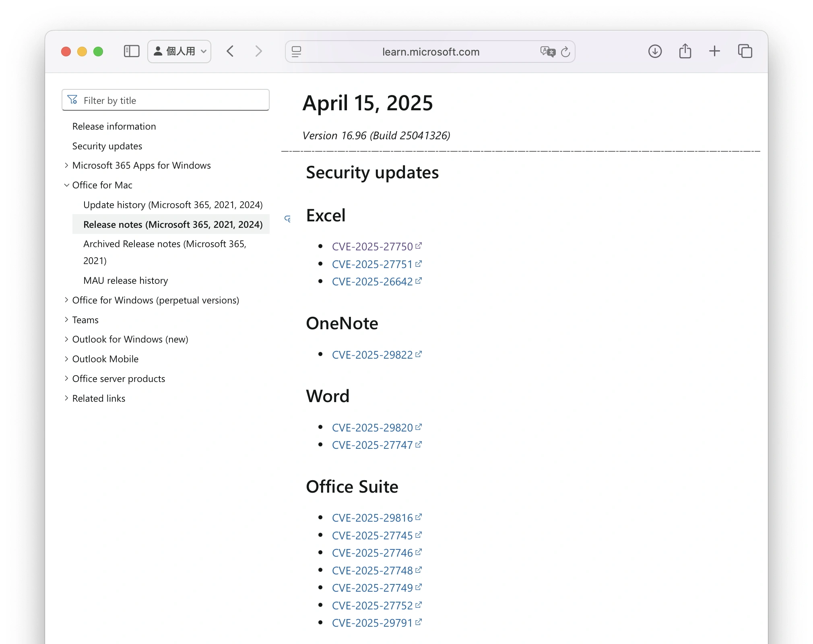Collapse the Office for Mac section
813x644 pixels.
[66, 185]
